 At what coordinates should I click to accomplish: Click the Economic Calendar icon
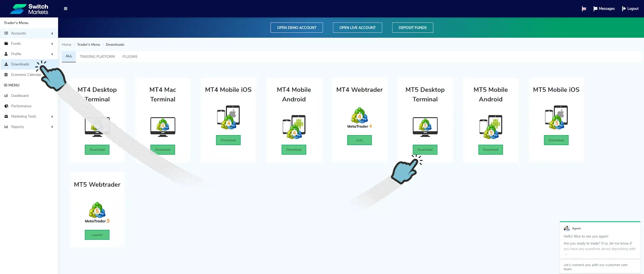coord(6,75)
